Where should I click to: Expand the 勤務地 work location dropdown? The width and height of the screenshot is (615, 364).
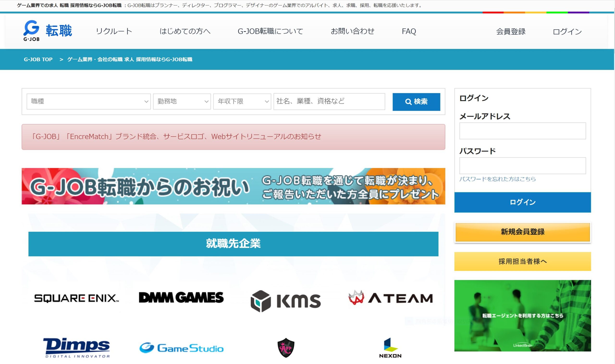181,101
